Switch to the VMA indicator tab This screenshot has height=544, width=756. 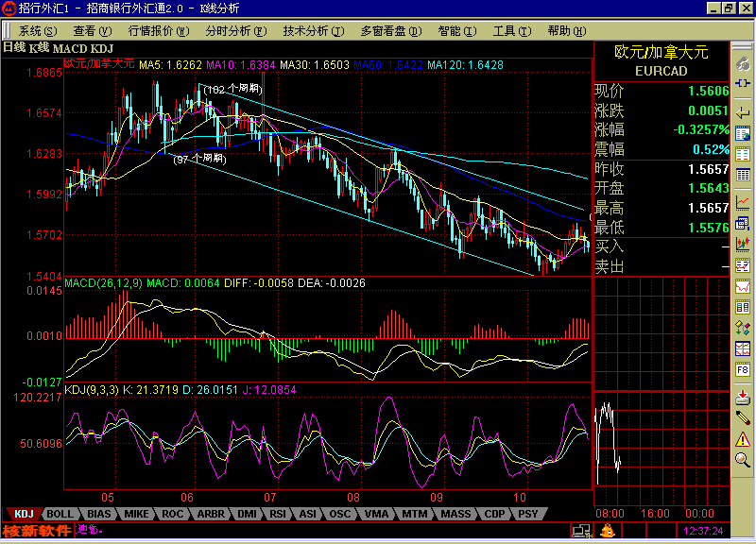coord(376,514)
